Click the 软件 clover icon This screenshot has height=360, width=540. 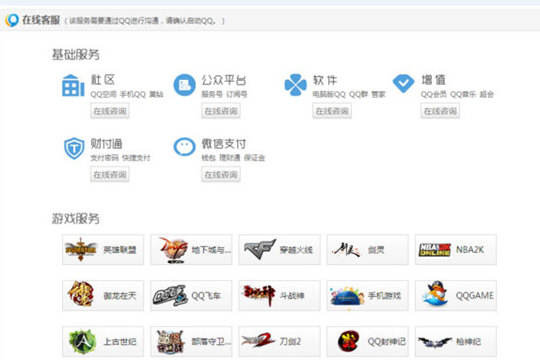295,85
